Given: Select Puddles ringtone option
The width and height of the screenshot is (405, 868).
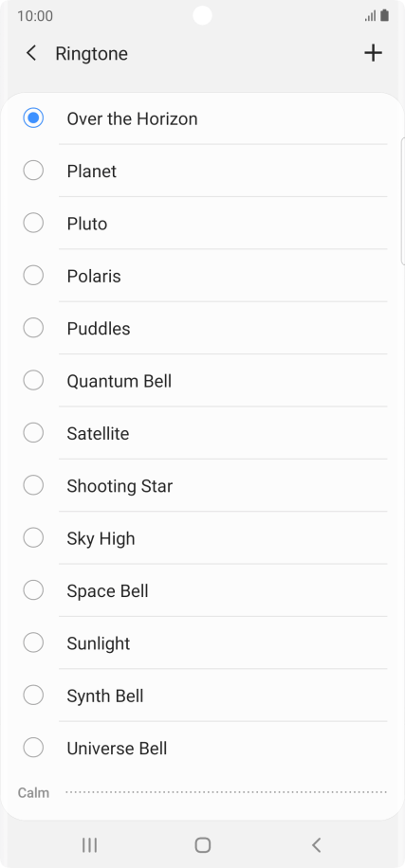Looking at the screenshot, I should (203, 328).
